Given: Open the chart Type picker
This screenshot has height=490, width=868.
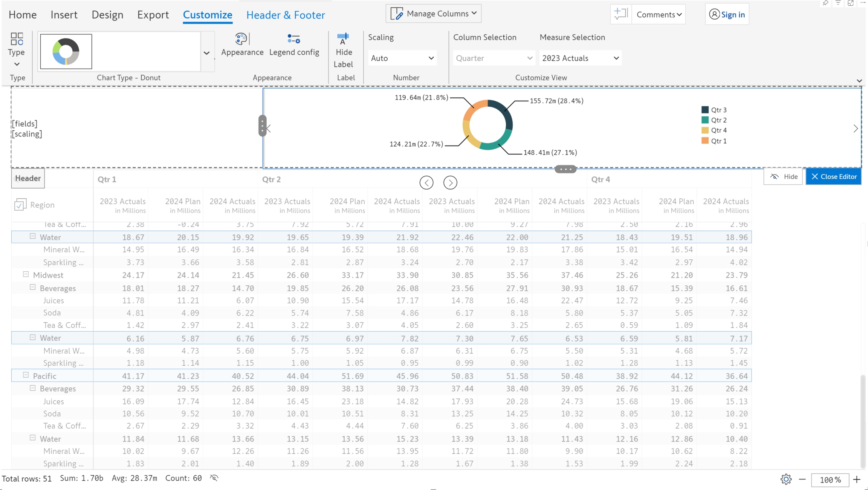Looking at the screenshot, I should point(17,49).
